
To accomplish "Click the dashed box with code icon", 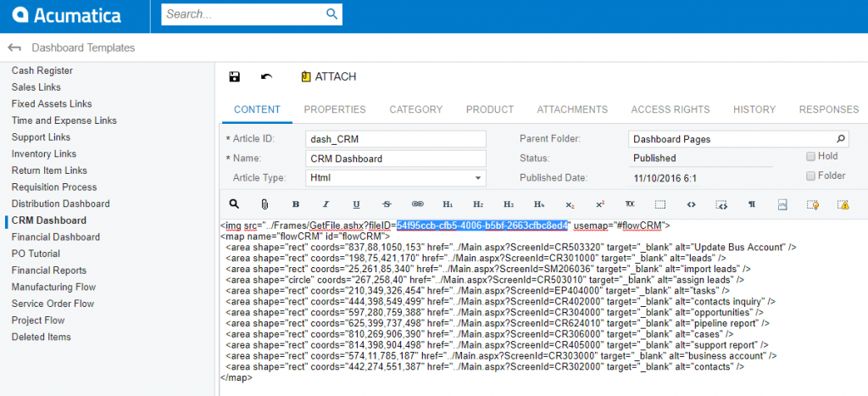I will [x=721, y=204].
